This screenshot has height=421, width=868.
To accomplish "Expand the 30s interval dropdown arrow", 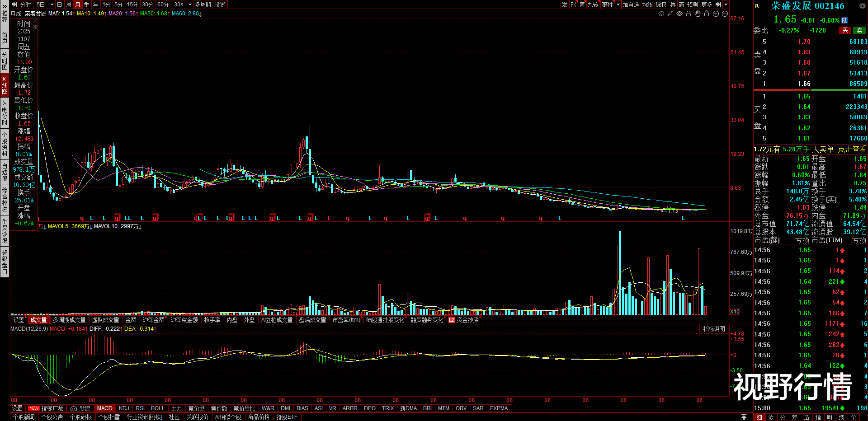I will [x=190, y=5].
